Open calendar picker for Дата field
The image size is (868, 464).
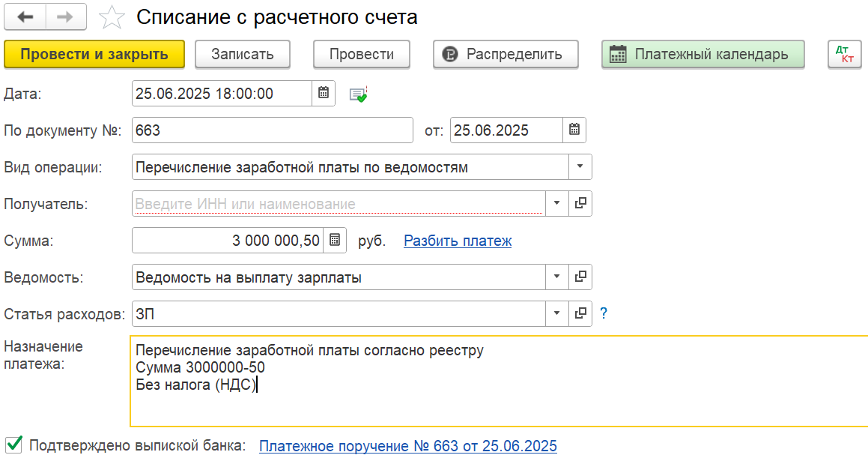[x=324, y=93]
